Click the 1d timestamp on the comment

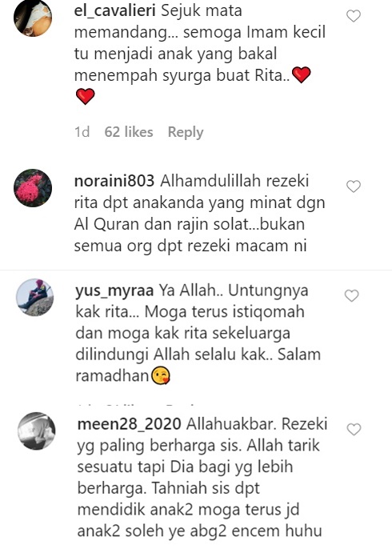82,132
